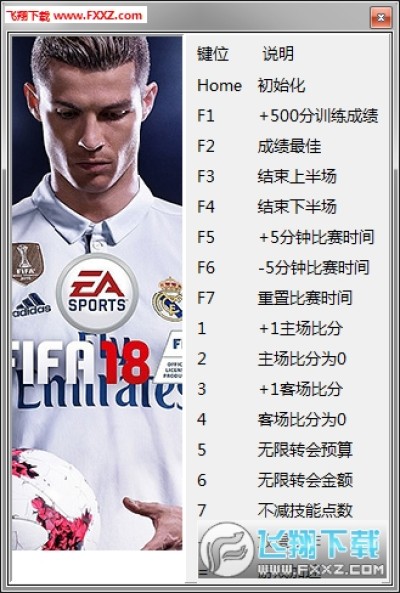400x593 pixels.
Task: Click the adidas logo on the shirt
Action: point(31,305)
